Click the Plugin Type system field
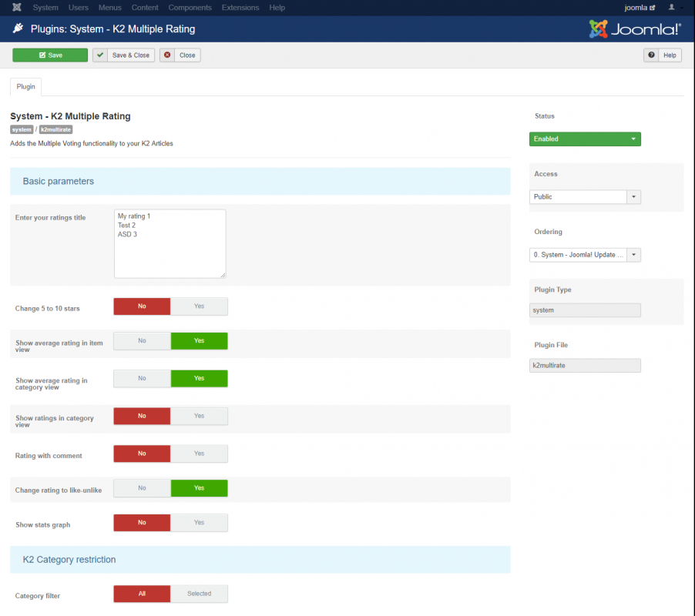Screen dimensions: 695x616 [x=585, y=310]
